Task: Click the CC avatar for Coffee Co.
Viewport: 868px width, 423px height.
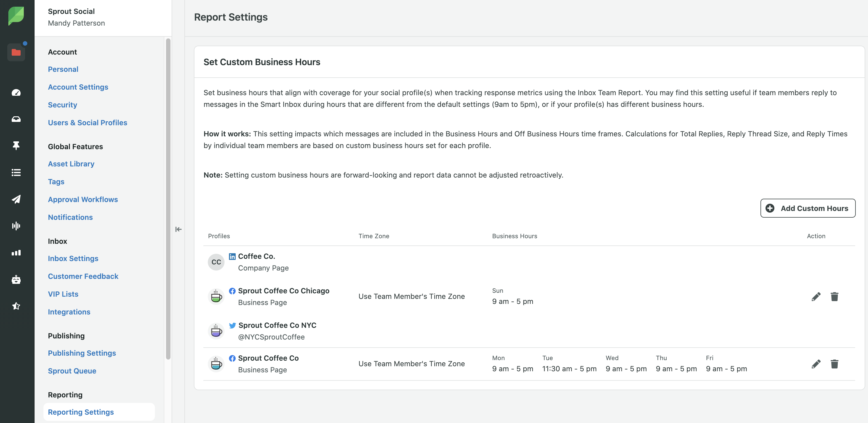Action: coord(216,262)
